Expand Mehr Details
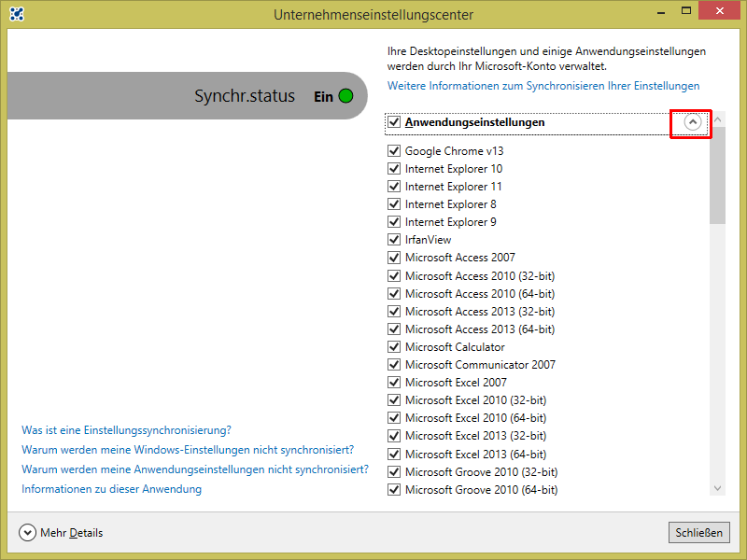747x560 pixels. pos(27,532)
